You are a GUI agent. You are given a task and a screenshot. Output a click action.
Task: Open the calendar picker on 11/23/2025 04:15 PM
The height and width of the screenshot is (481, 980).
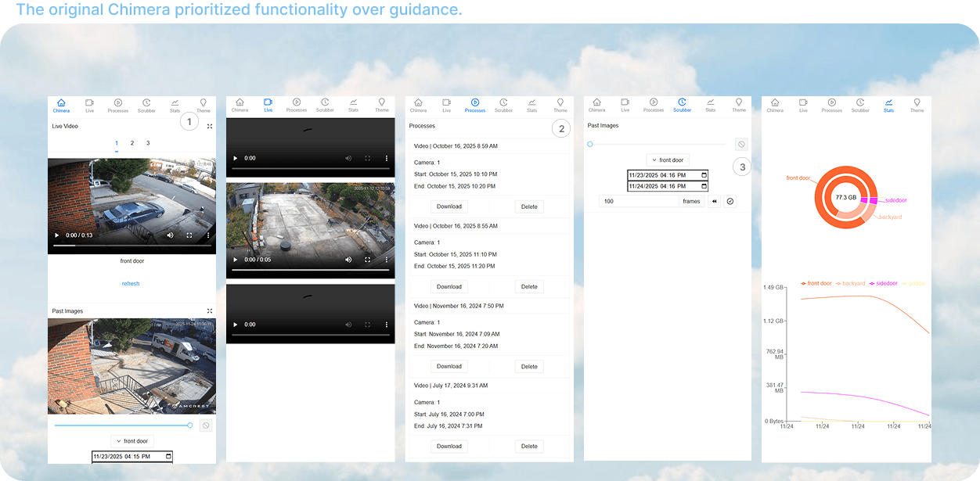[x=168, y=456]
